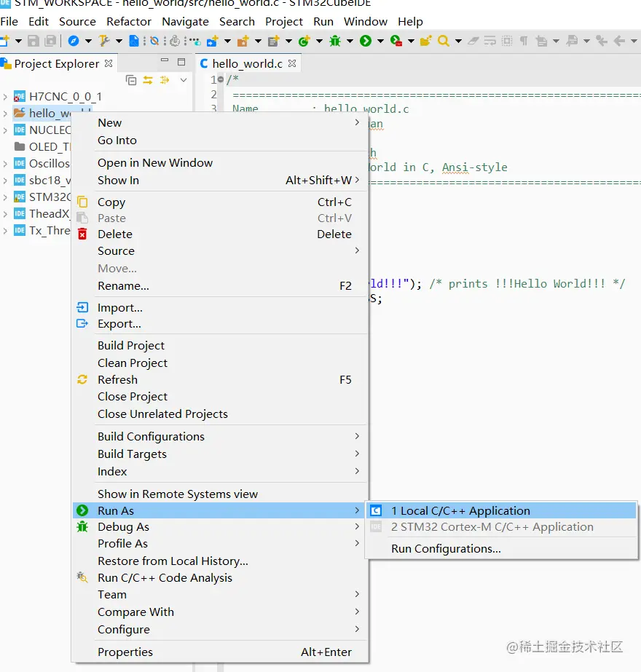
Task: Click the blue document search toolbar icon
Action: [x=134, y=41]
